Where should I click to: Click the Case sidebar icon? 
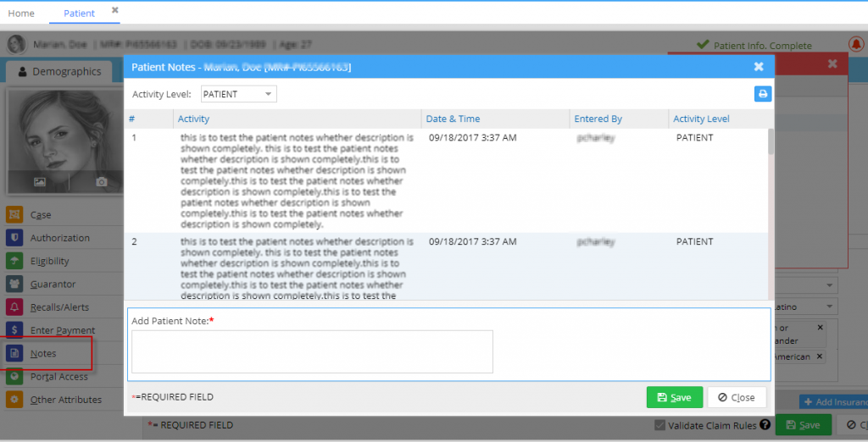pos(14,214)
